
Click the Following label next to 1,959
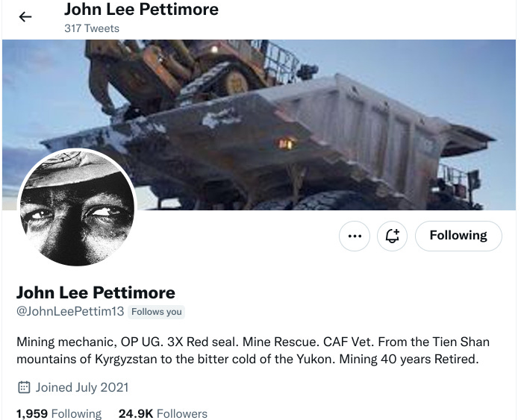point(76,414)
